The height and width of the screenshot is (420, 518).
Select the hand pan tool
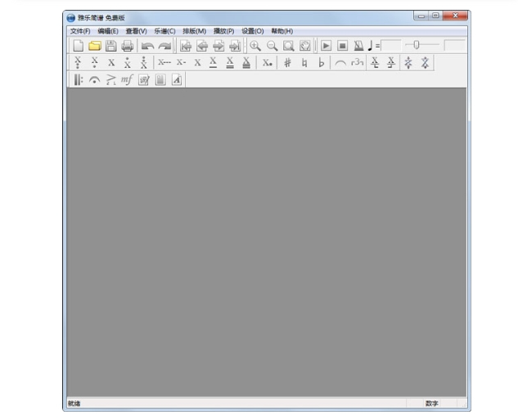(x=304, y=46)
